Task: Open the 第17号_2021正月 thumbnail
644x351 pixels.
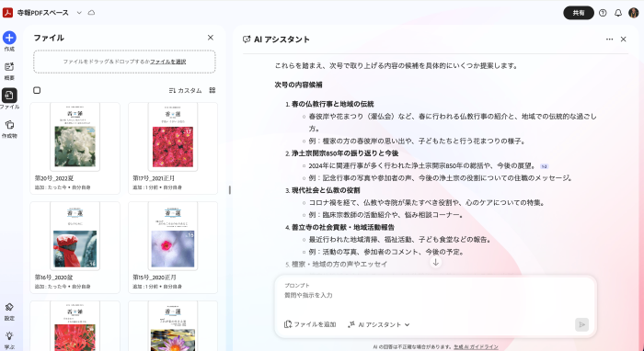Action: (x=173, y=137)
